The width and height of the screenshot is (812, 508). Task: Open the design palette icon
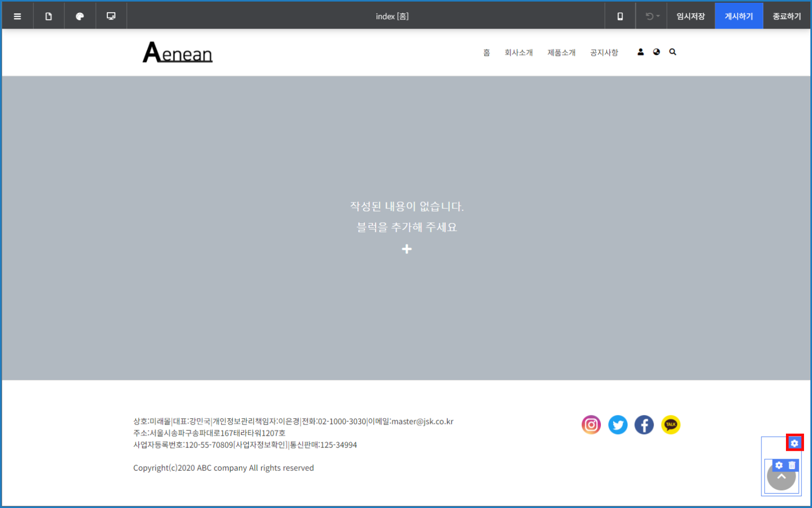(x=80, y=16)
